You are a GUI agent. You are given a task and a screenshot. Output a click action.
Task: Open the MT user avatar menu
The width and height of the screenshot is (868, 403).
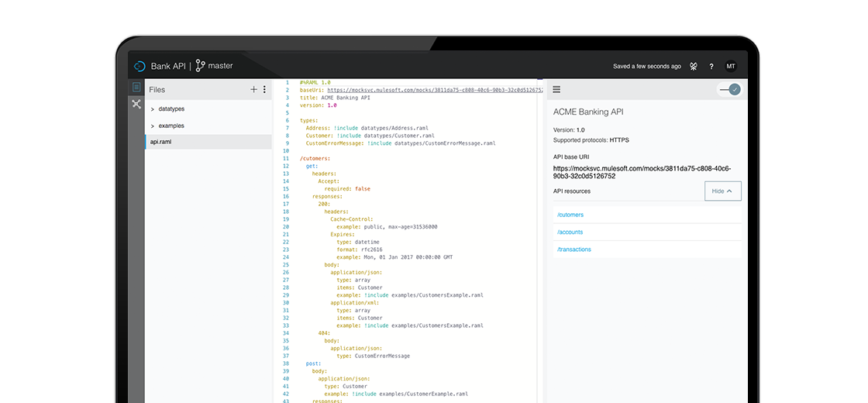click(731, 66)
